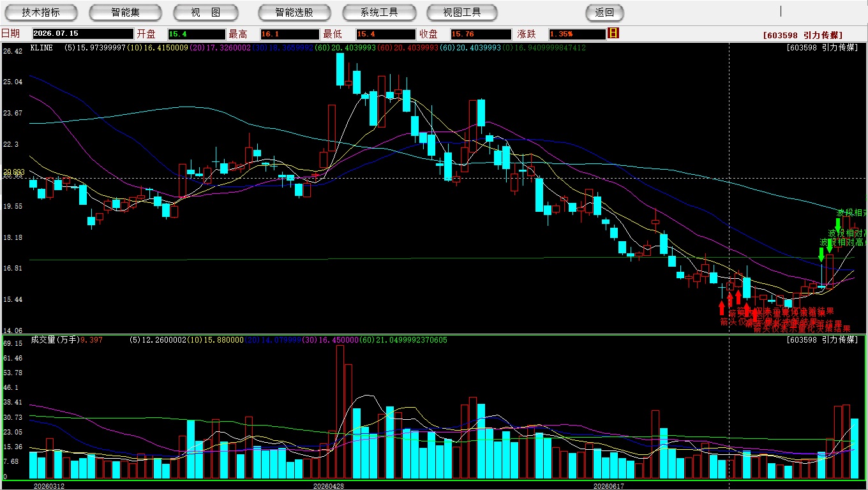Click the 20260312 date axis label
The width and height of the screenshot is (868, 490).
[49, 486]
